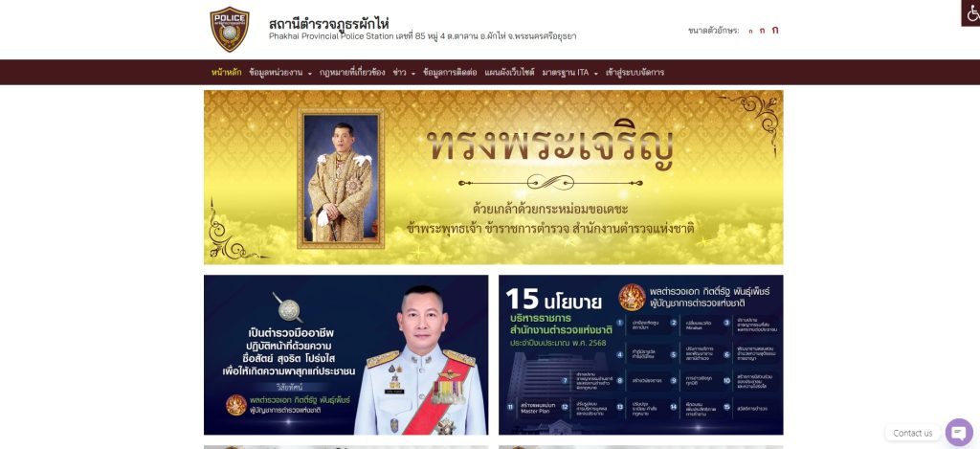Click the สถานีตำรวจภูธรผักไห่ site title
Image resolution: width=980 pixels, height=449 pixels.
[329, 24]
